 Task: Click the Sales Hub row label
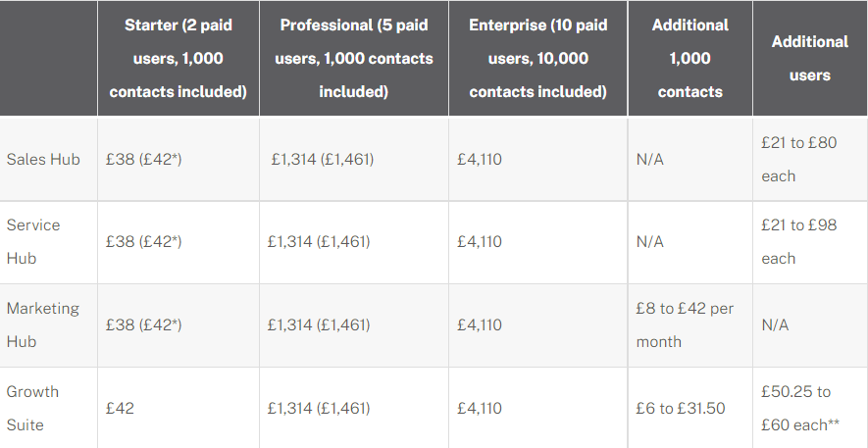pos(43,159)
